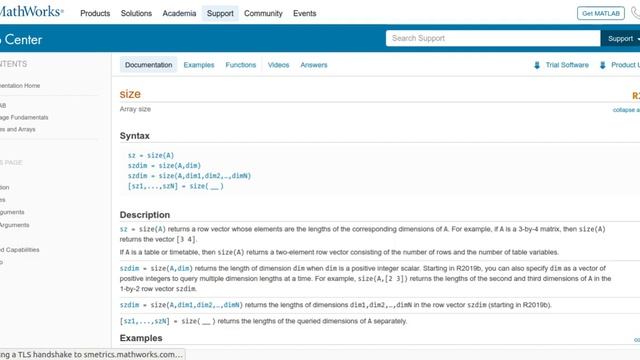640x360 pixels.
Task: Open the Support menu
Action: [x=220, y=13]
